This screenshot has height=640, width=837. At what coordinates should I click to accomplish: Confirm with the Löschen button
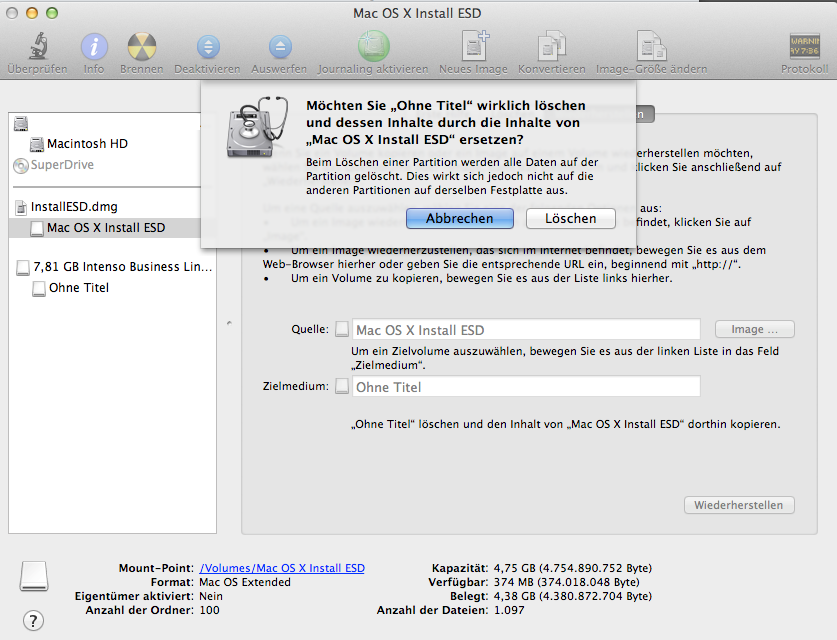571,219
